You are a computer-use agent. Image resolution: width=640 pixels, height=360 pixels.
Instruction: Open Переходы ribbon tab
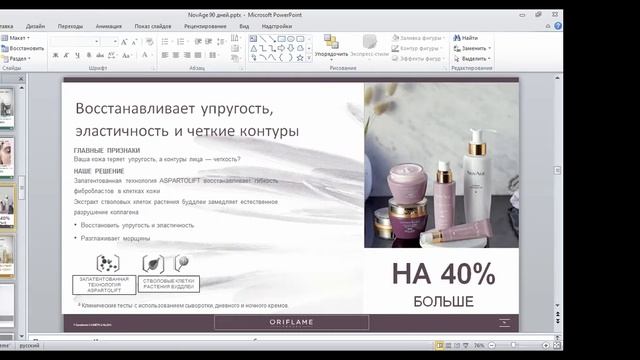pyautogui.click(x=70, y=26)
